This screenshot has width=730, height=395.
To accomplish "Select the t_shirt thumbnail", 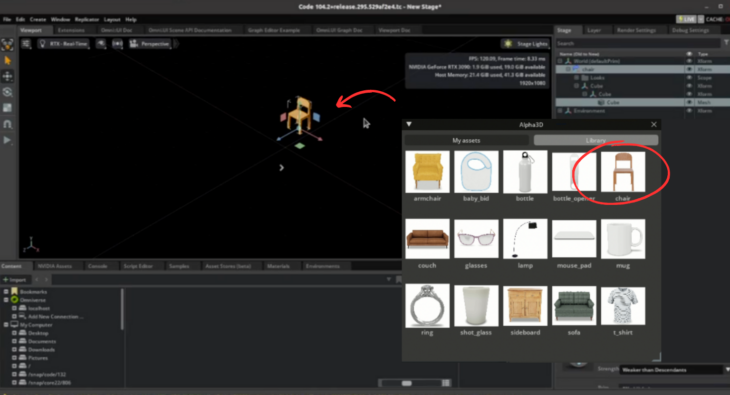I will click(x=623, y=306).
